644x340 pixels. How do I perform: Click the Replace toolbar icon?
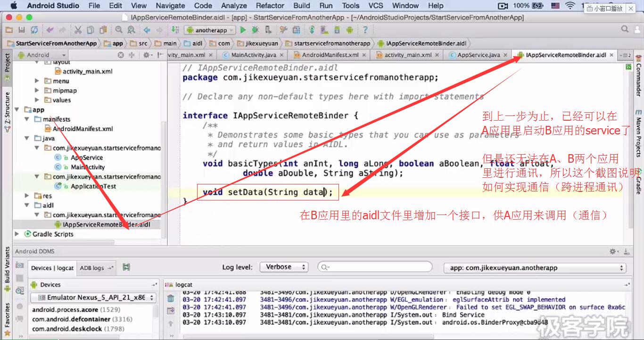(x=131, y=30)
